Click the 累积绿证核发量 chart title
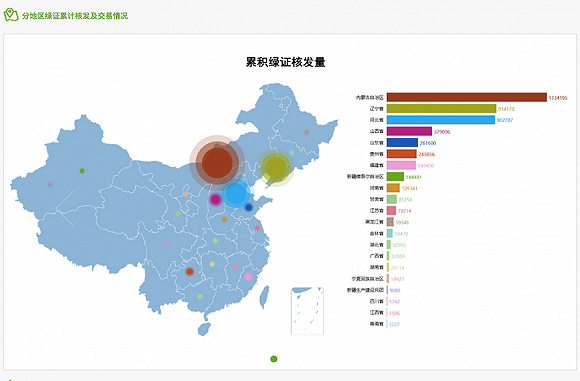 pos(286,62)
